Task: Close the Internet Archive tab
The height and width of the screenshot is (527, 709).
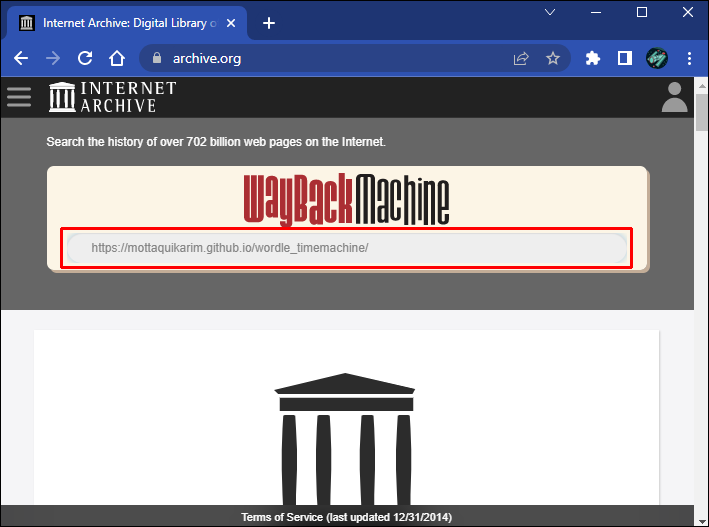Action: coord(231,23)
